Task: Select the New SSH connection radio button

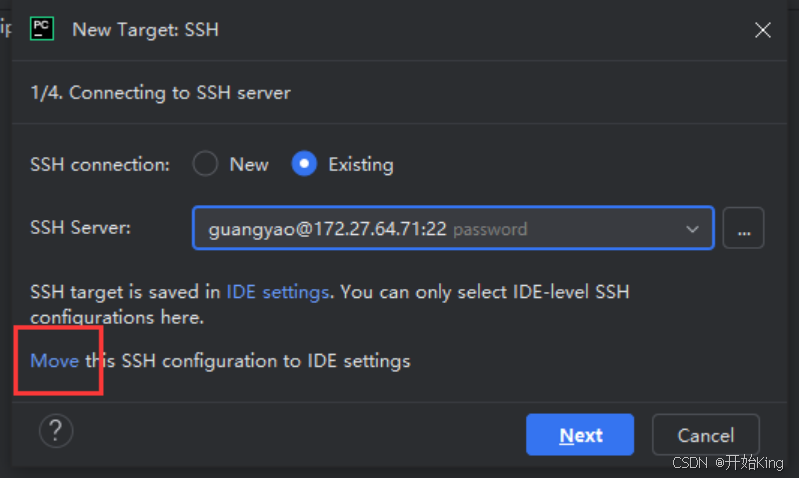Action: 205,164
